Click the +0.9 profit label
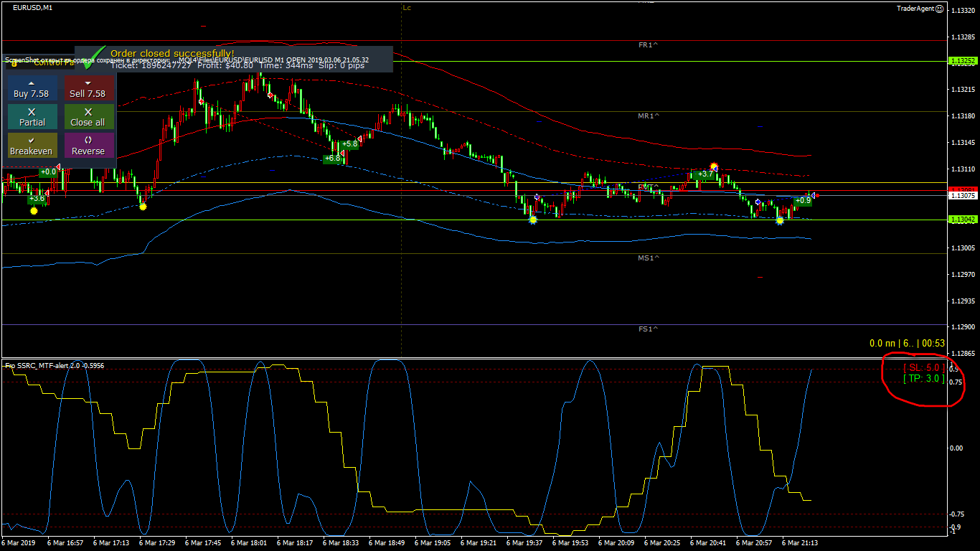 (804, 201)
